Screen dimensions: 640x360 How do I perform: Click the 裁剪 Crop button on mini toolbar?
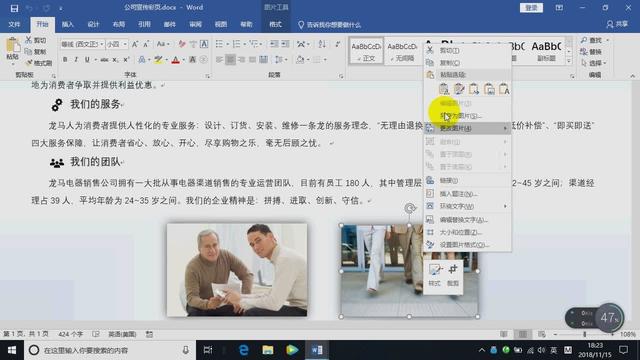(x=453, y=275)
